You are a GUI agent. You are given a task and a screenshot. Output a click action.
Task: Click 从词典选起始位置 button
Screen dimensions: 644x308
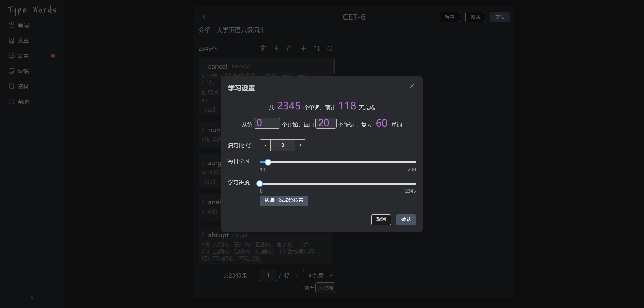(283, 201)
